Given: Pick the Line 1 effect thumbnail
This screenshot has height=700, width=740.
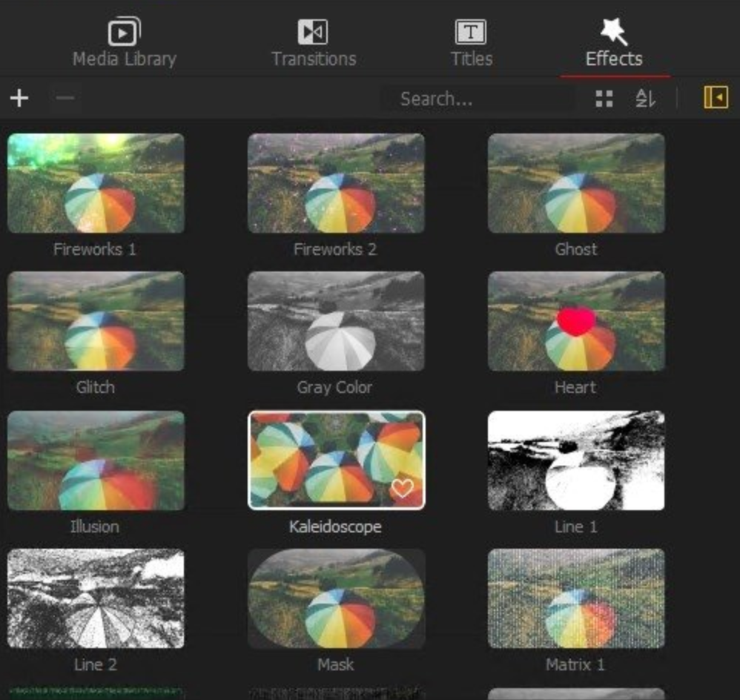Looking at the screenshot, I should pyautogui.click(x=576, y=460).
